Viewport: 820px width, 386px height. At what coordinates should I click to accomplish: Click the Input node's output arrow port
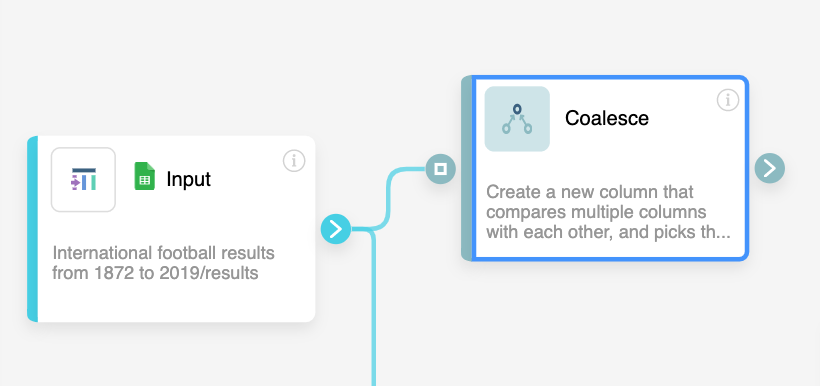click(x=336, y=229)
